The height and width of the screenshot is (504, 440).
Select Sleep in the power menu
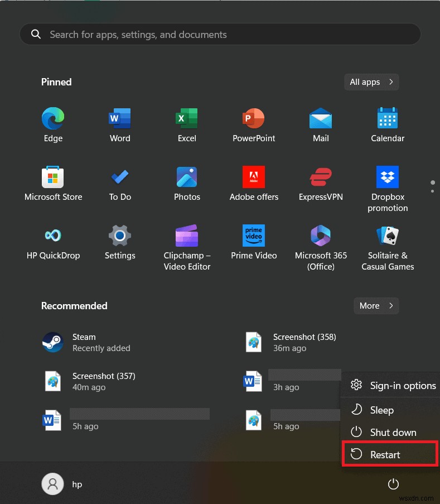click(x=390, y=410)
